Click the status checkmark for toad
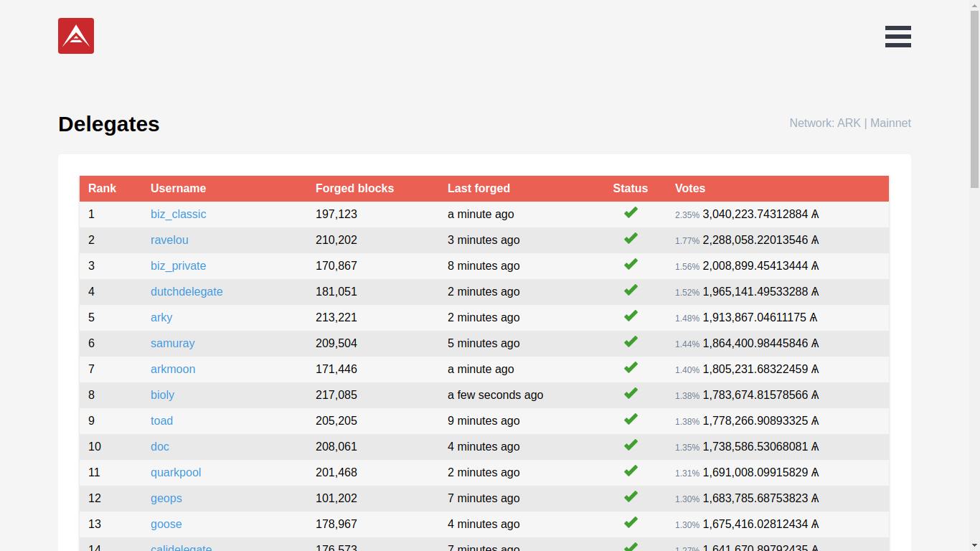The width and height of the screenshot is (980, 551). [x=631, y=420]
